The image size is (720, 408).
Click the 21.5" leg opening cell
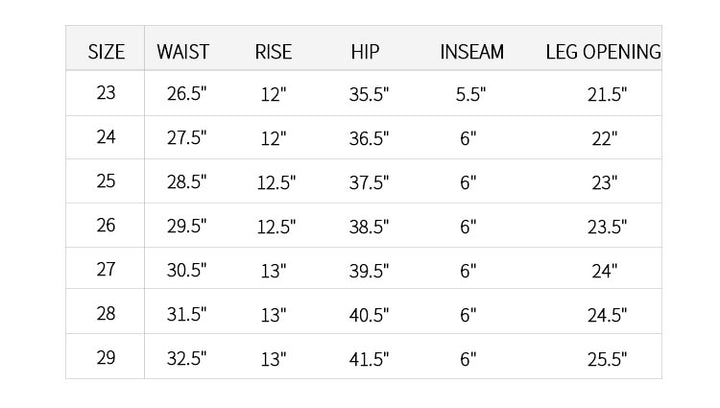tap(606, 95)
